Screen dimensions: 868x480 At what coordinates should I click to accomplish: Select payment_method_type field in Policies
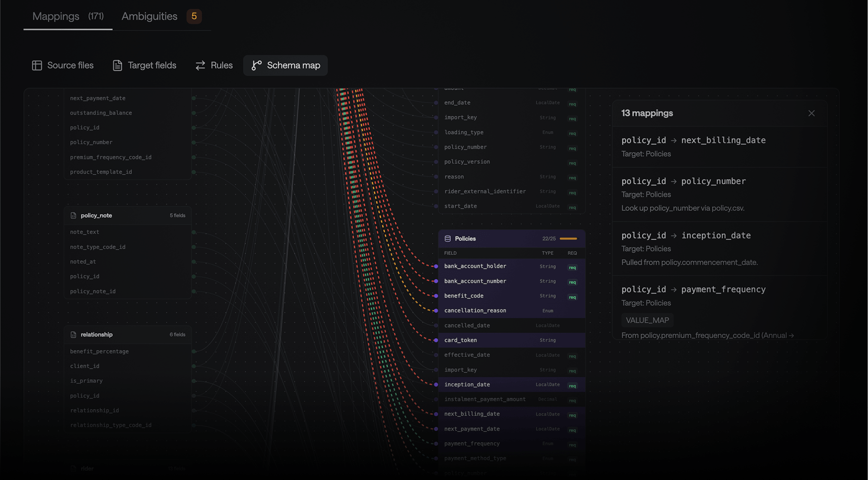[x=512, y=458]
